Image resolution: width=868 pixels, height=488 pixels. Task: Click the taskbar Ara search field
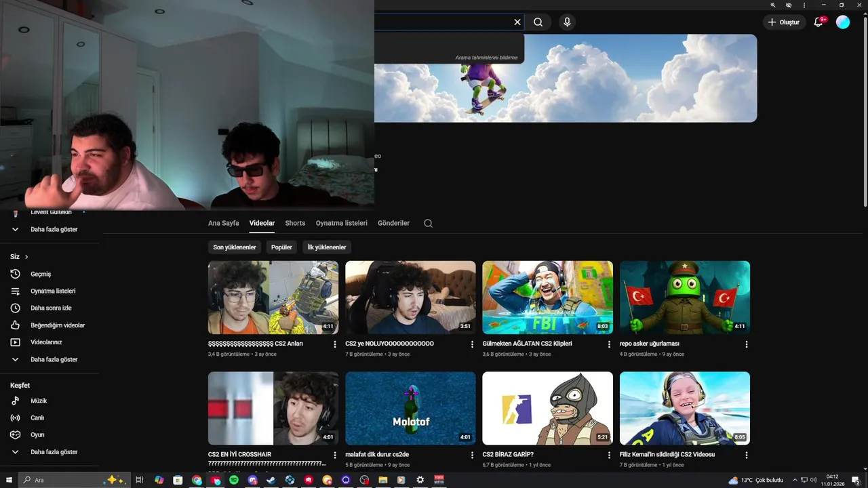(x=75, y=480)
